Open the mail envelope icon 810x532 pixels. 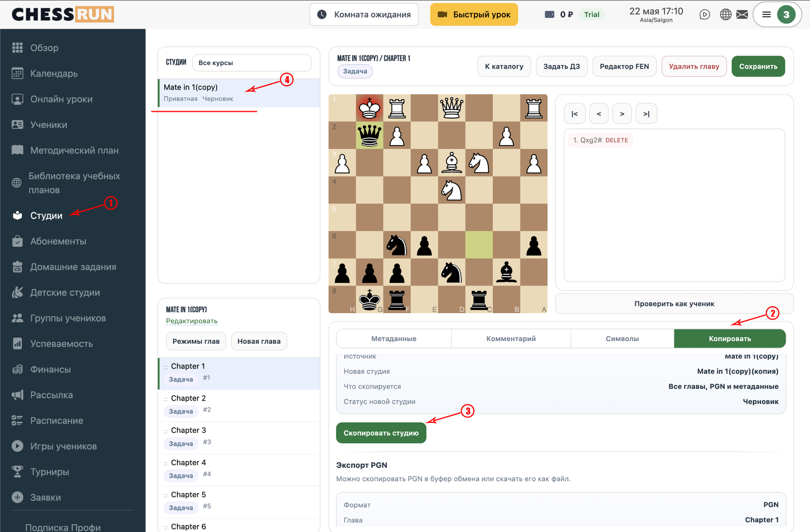point(742,14)
